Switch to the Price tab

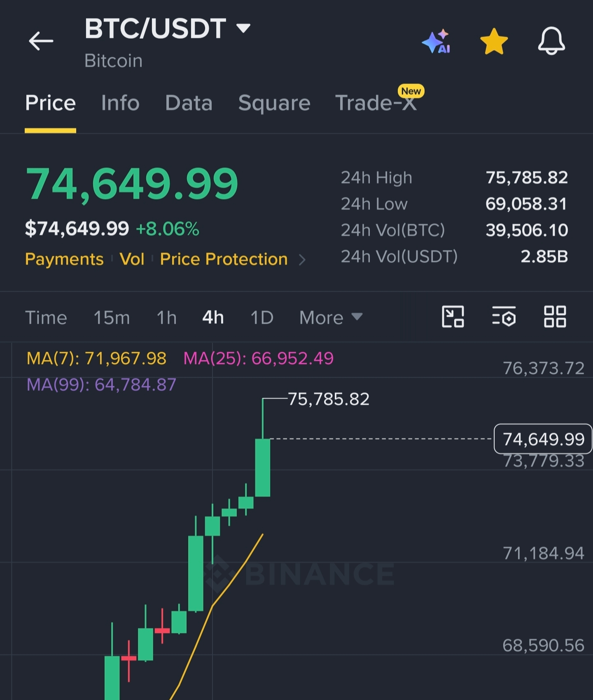(50, 103)
